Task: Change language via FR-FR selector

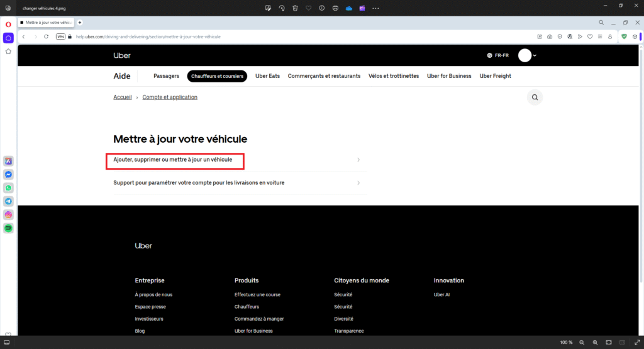Action: pyautogui.click(x=498, y=55)
